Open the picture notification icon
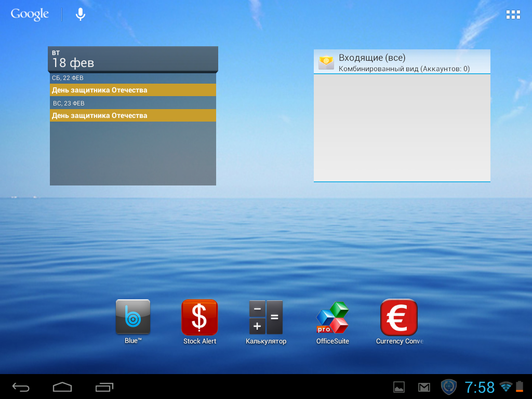The width and height of the screenshot is (532, 399). point(399,387)
